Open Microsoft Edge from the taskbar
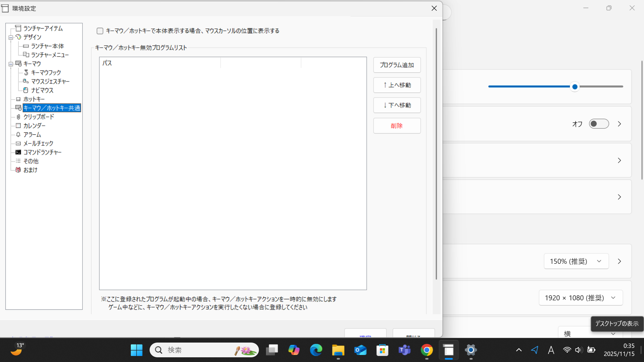This screenshot has width=644, height=362. click(x=316, y=350)
